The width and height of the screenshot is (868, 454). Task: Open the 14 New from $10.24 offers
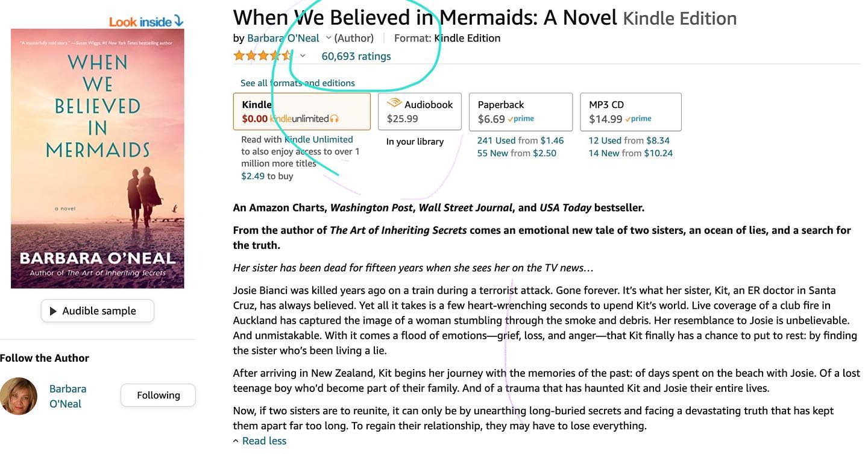click(631, 153)
